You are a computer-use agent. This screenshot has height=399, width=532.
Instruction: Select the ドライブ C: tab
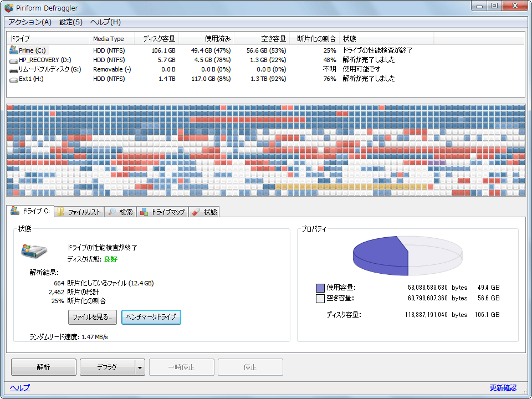pos(30,211)
